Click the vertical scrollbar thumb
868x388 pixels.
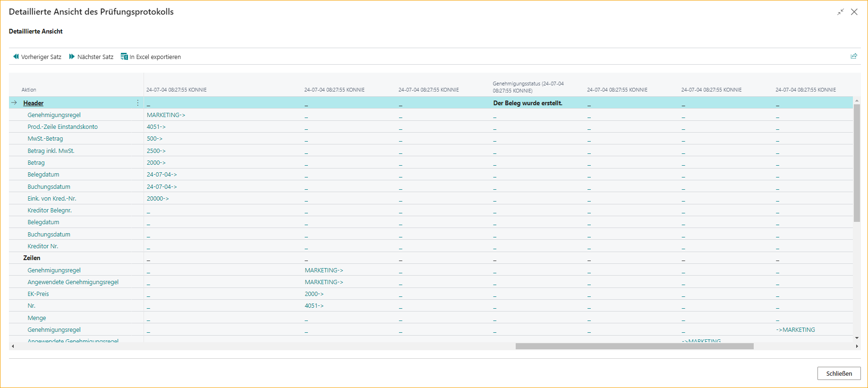[857, 163]
